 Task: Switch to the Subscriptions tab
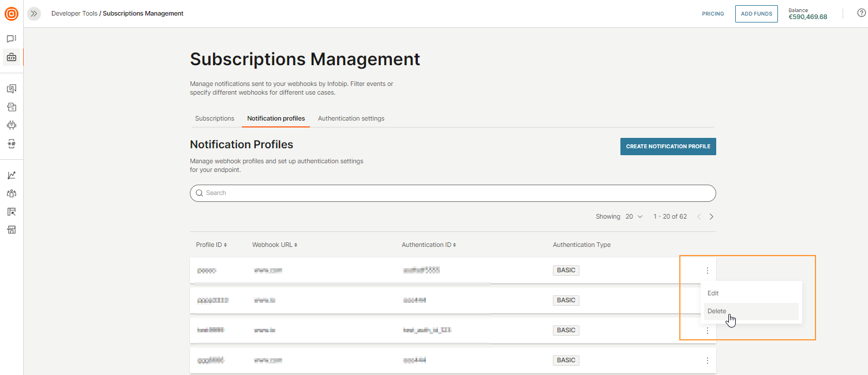[x=214, y=118]
